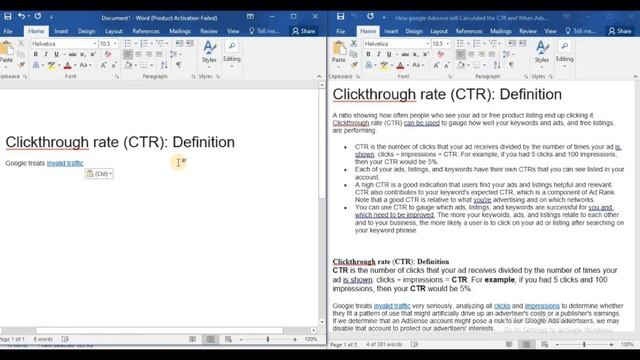
Task: Open the font size dropdown in right window
Action: click(448, 43)
